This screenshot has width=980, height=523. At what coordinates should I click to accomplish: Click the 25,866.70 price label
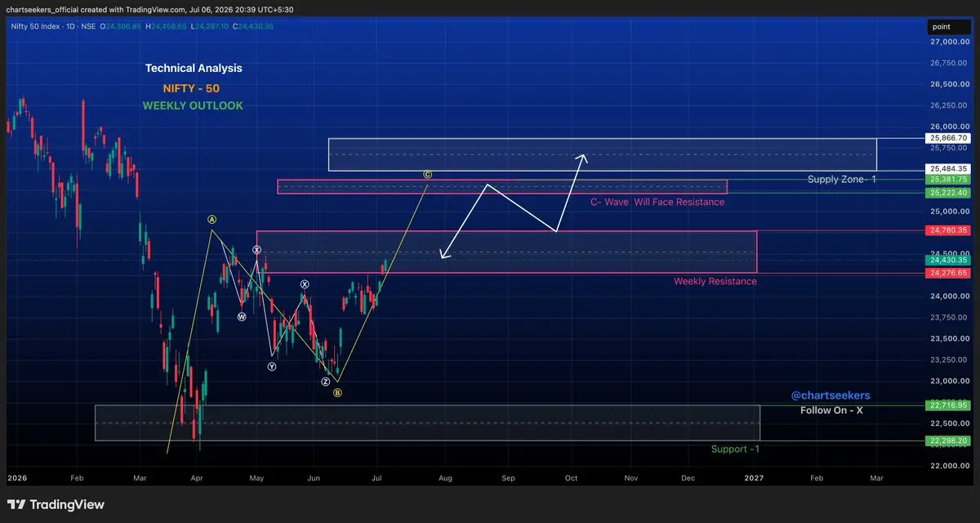click(x=948, y=138)
